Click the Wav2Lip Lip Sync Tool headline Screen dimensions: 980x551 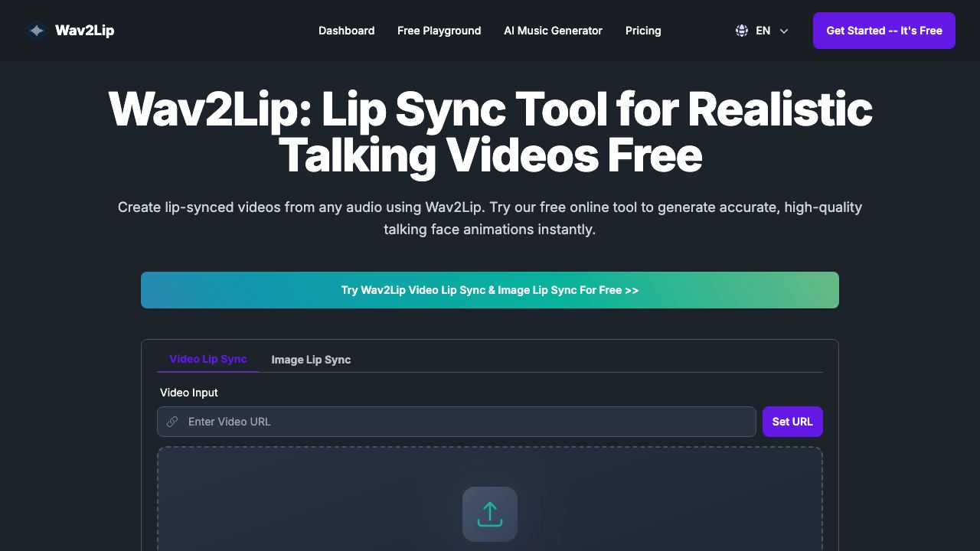point(490,132)
